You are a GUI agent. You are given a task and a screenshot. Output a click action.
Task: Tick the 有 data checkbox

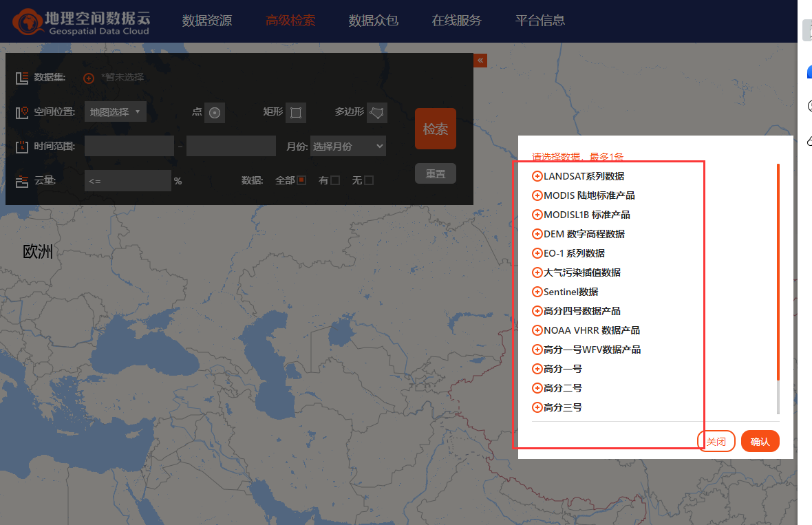click(x=335, y=180)
